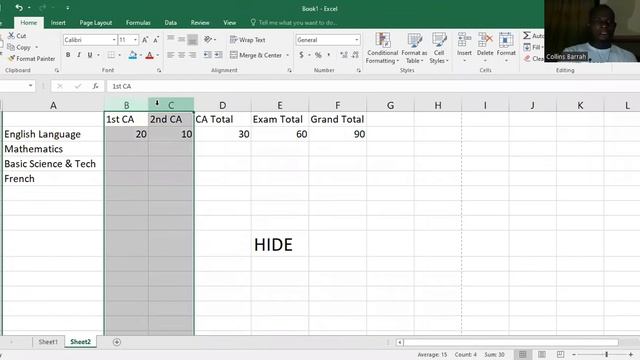The height and width of the screenshot is (360, 640).
Task: Adjust the zoom slider in status bar
Action: (607, 354)
